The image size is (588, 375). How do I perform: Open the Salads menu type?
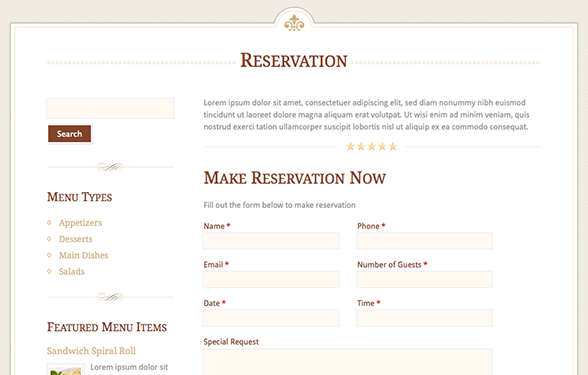click(71, 272)
